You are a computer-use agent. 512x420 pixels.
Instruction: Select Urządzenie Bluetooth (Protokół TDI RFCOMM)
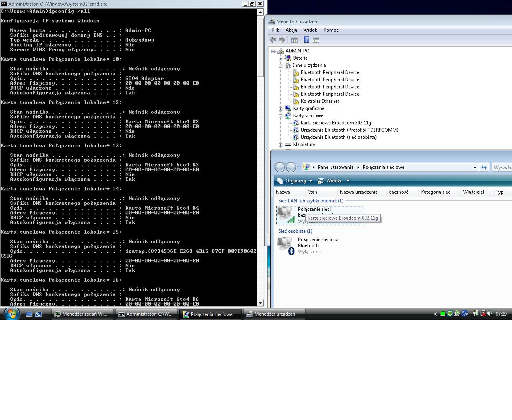click(349, 130)
